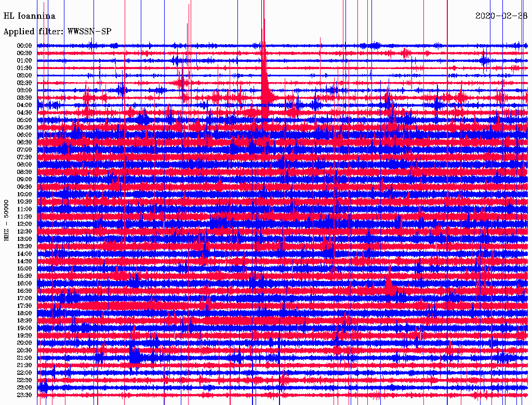Select the 02:00 time label
This screenshot has height=405, width=532.
[24, 75]
